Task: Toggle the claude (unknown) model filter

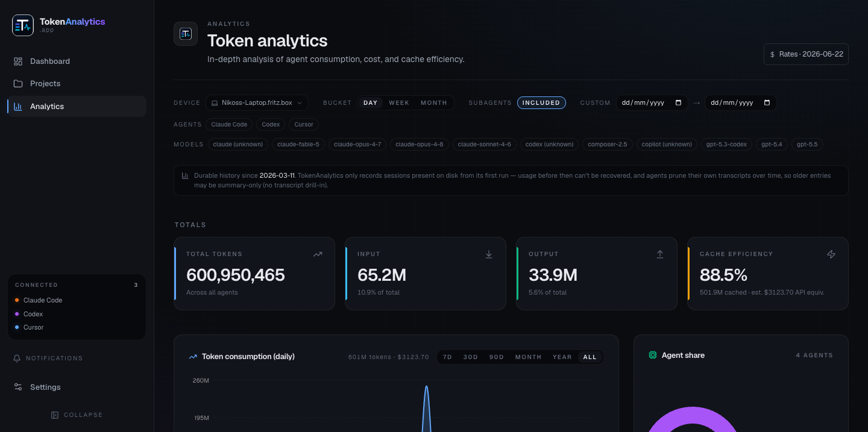Action: click(238, 145)
